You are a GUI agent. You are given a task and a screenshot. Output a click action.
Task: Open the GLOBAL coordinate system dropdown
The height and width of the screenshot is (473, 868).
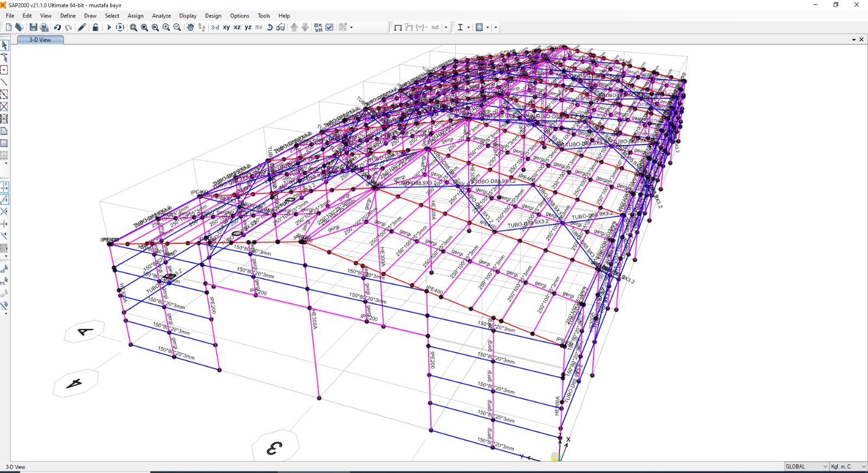point(806,466)
